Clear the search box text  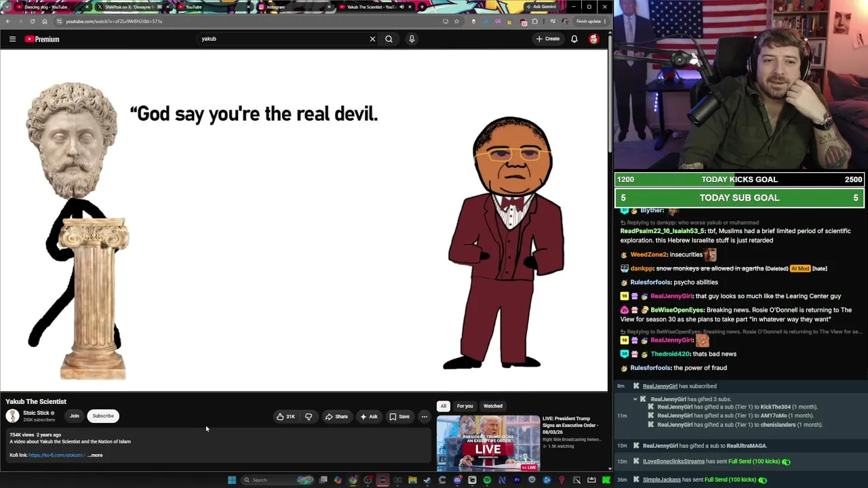coord(372,39)
